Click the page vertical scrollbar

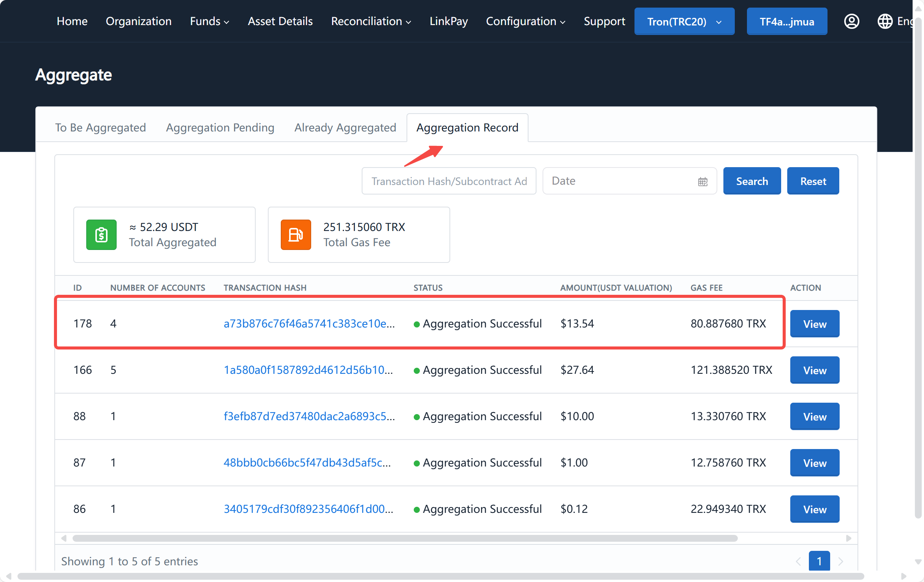tap(918, 269)
